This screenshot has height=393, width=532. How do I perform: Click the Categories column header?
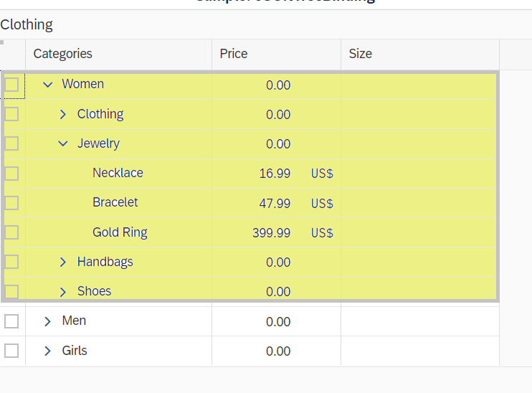tap(63, 54)
